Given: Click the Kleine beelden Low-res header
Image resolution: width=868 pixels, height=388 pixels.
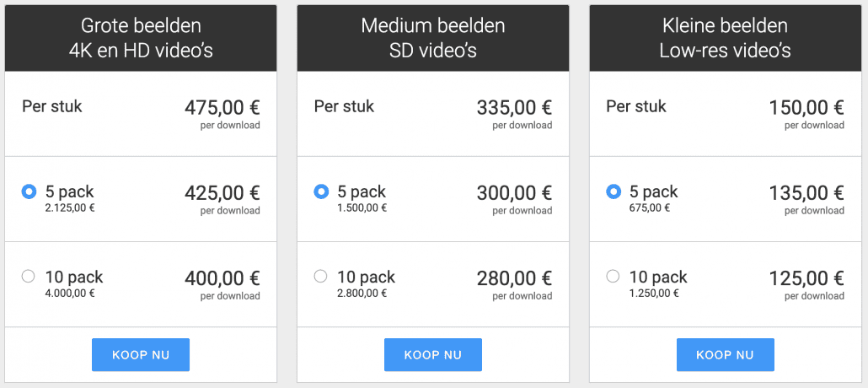Looking at the screenshot, I should click(726, 38).
